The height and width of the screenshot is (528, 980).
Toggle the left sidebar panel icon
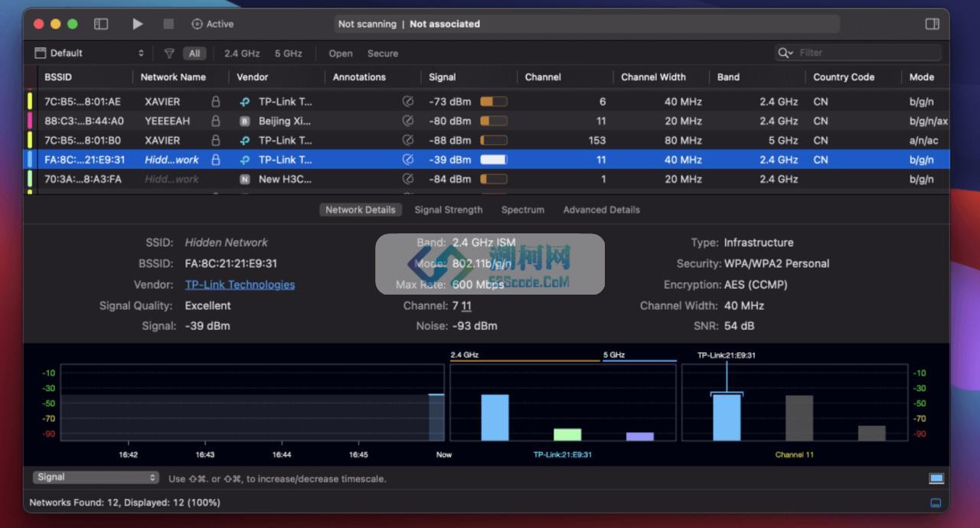pos(101,24)
